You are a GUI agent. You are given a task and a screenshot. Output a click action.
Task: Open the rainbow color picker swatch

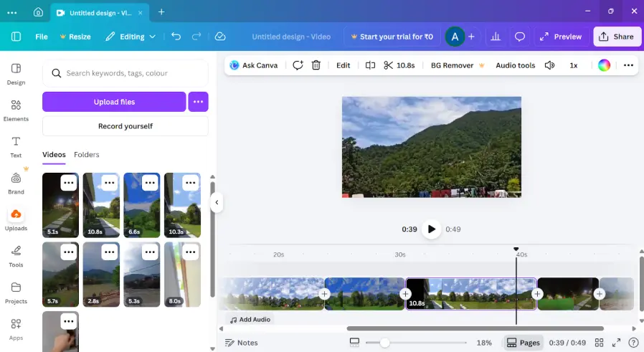click(x=604, y=65)
